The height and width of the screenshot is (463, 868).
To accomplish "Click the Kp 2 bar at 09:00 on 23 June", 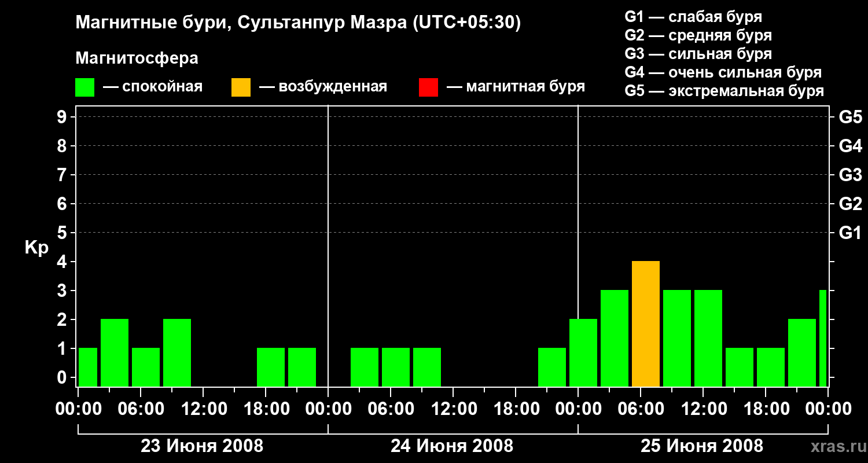I will [177, 353].
